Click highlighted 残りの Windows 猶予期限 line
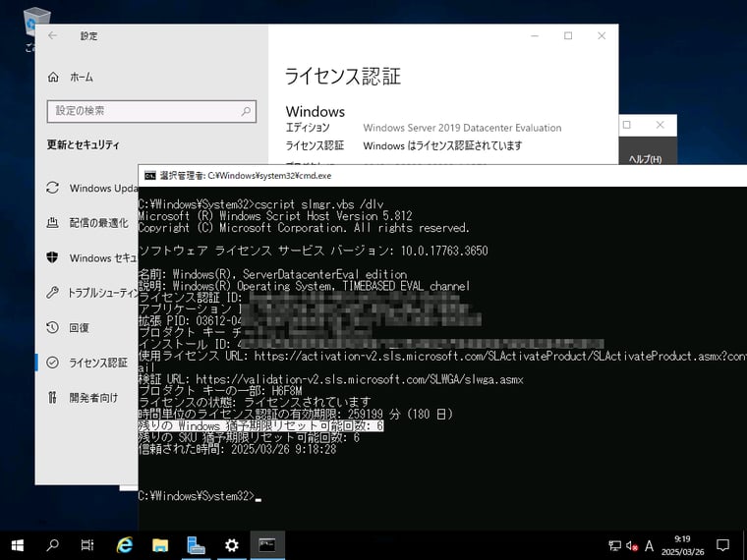 point(261,425)
